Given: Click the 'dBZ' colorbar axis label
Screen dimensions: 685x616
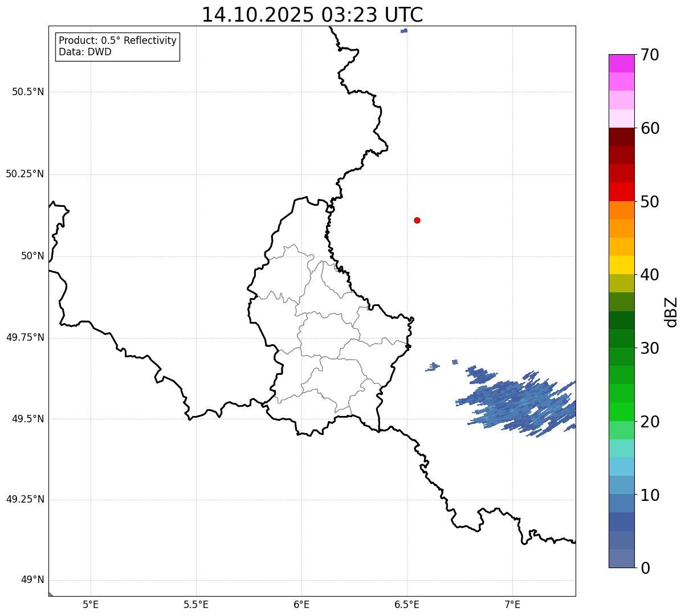Looking at the screenshot, I should tap(671, 312).
